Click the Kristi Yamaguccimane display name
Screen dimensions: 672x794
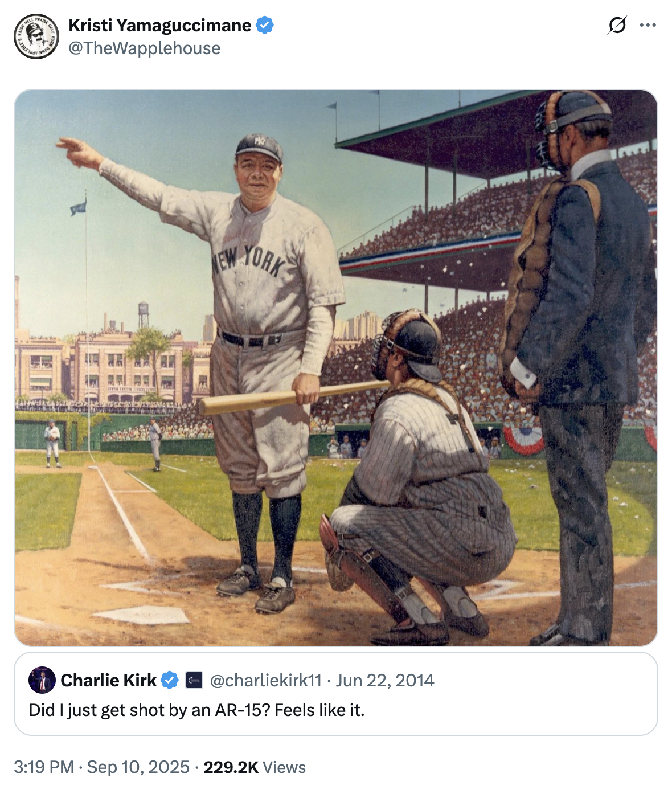coord(159,26)
